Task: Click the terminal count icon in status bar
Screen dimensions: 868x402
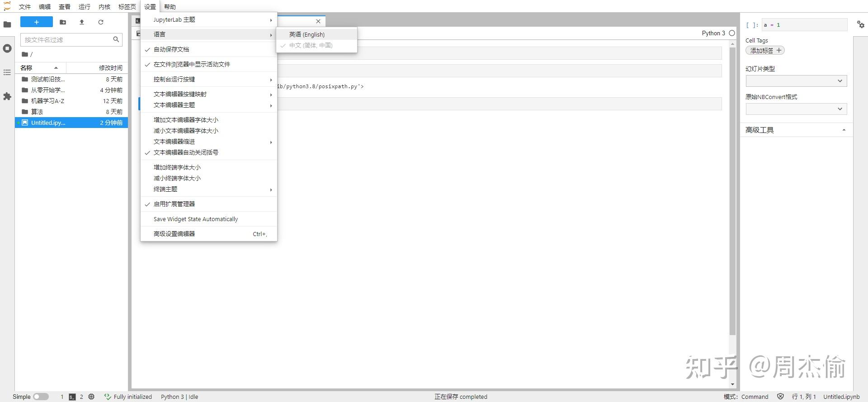Action: [x=72, y=397]
